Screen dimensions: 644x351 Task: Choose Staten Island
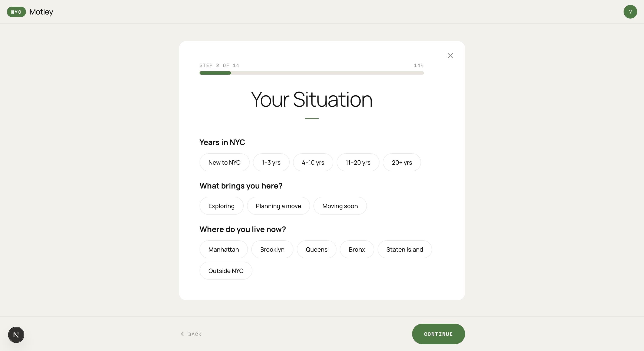404,250
